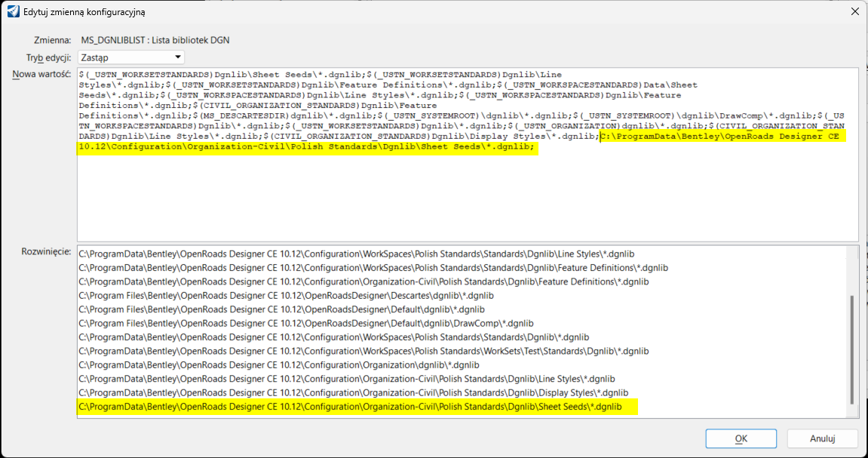
Task: Select the WorkSpaces Line Styles expansion row
Action: click(x=356, y=254)
